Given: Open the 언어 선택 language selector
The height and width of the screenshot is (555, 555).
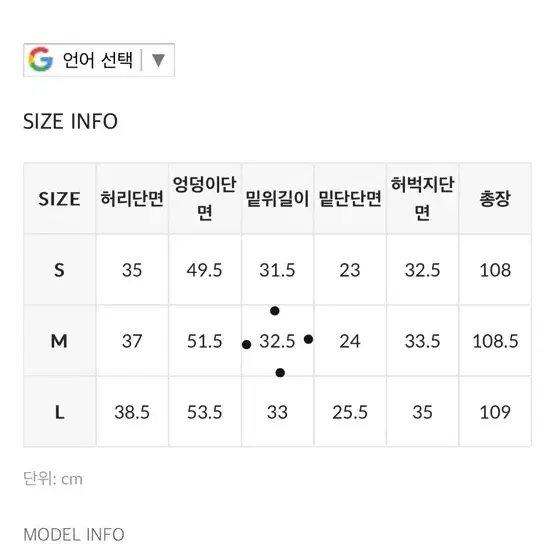Looking at the screenshot, I should coord(99,60).
